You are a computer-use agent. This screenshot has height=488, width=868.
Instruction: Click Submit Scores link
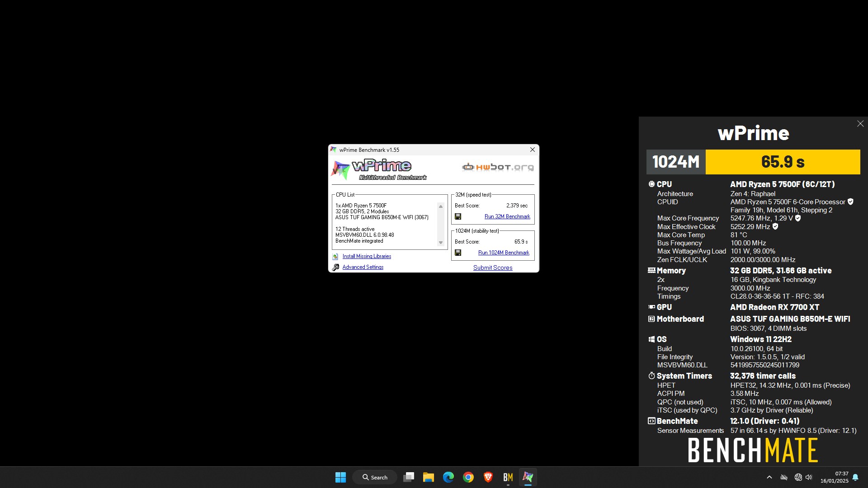point(493,268)
